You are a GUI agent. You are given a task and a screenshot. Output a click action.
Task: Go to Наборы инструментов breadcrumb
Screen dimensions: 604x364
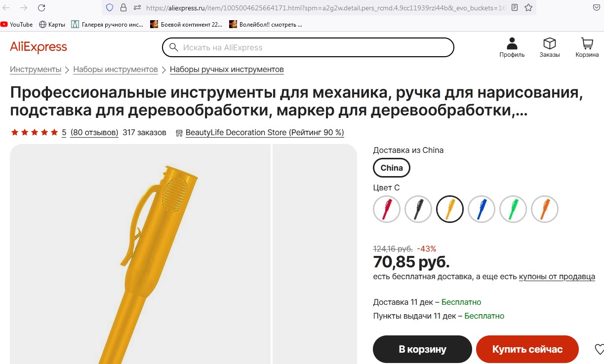[x=116, y=69]
